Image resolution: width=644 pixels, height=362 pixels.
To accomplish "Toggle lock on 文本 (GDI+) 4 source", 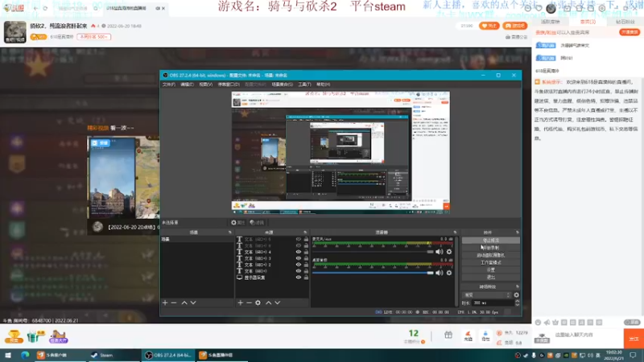I will pos(306,252).
